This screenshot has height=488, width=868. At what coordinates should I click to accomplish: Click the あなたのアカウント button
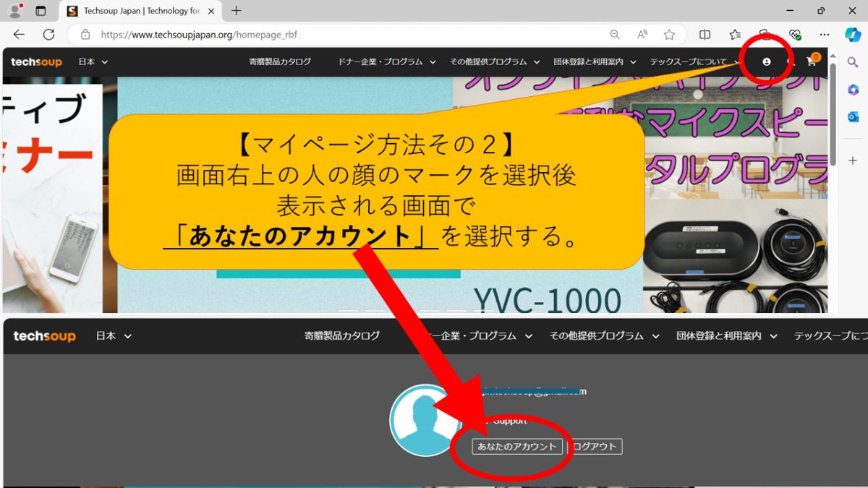(516, 446)
